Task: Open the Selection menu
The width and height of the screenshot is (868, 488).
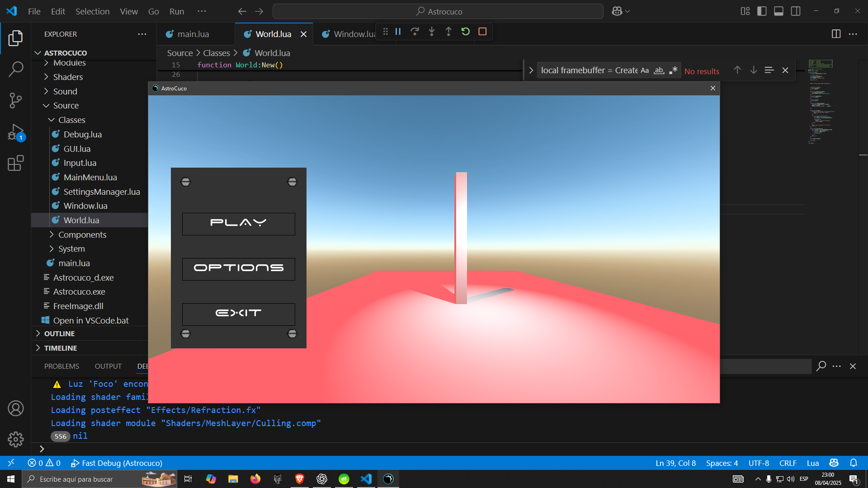Action: coord(92,11)
